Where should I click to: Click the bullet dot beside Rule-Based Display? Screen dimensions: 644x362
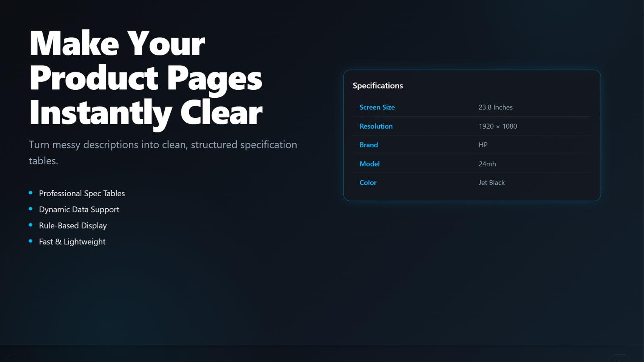coord(31,225)
